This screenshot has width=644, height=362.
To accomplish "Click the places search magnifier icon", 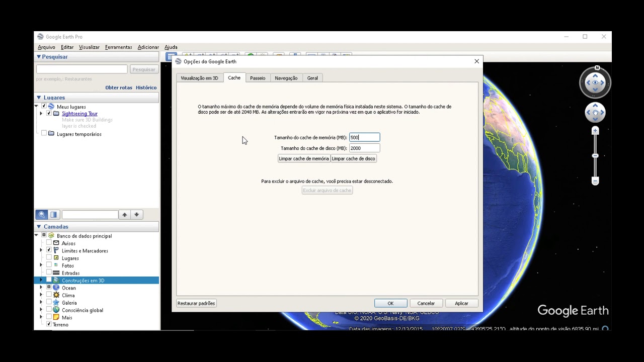I will (42, 215).
